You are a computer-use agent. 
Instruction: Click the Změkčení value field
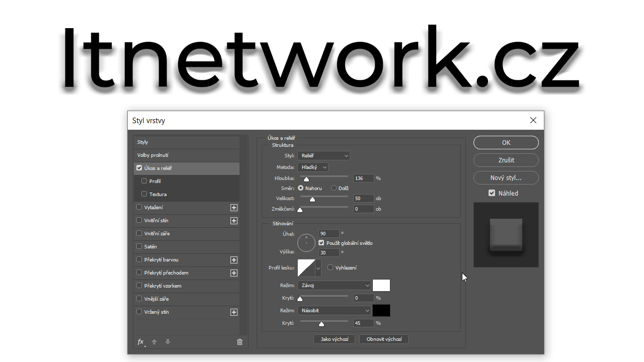[x=364, y=209]
